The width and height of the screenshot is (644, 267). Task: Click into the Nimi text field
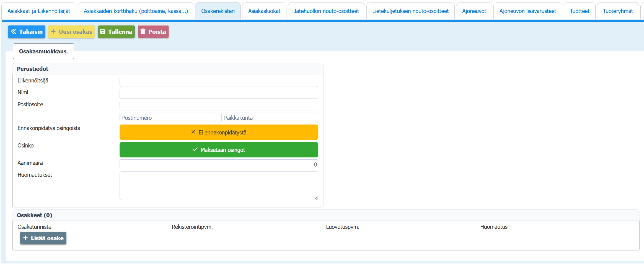(x=219, y=94)
